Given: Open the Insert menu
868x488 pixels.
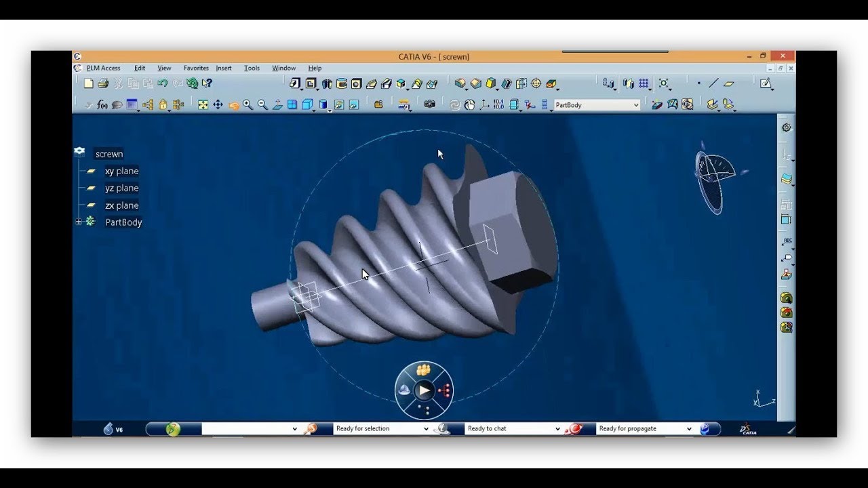Looking at the screenshot, I should coord(224,68).
